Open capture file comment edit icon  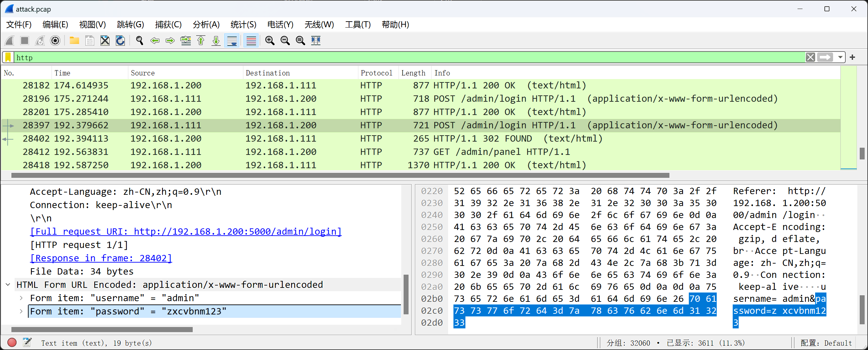click(x=27, y=343)
